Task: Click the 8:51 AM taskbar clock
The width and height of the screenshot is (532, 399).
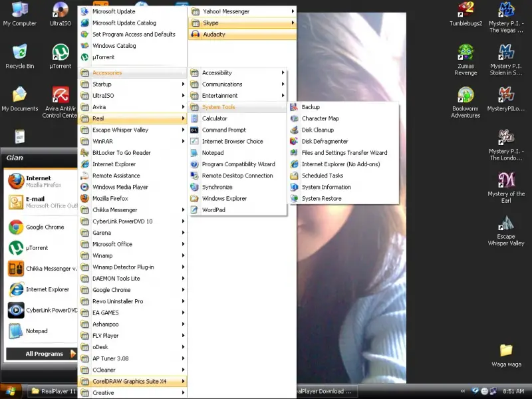Action: click(513, 391)
